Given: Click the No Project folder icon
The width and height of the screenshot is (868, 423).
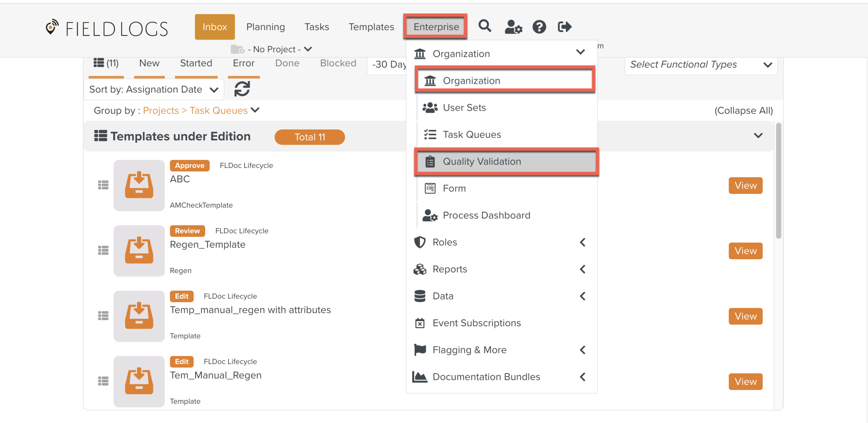Looking at the screenshot, I should pos(237,49).
